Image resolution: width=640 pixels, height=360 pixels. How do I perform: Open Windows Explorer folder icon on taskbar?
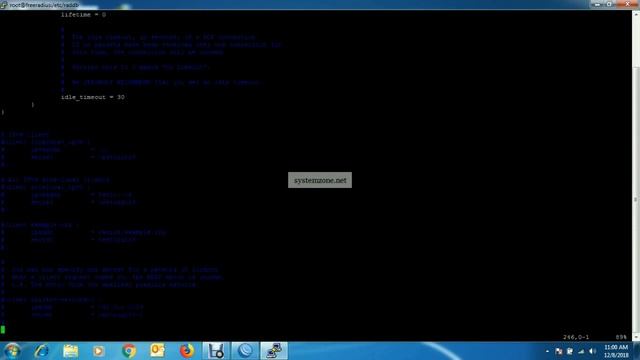click(70, 351)
